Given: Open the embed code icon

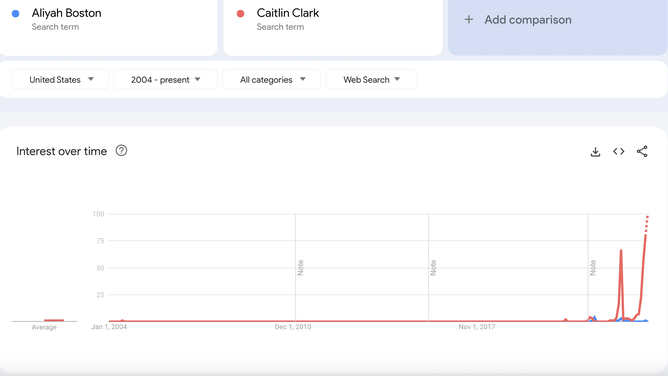Looking at the screenshot, I should click(x=619, y=152).
